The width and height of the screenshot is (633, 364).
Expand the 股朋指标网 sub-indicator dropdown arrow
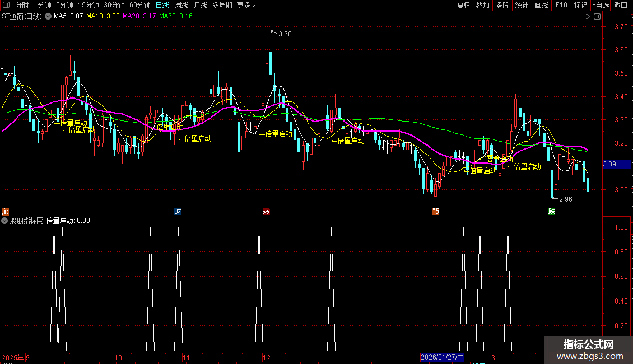(4, 221)
